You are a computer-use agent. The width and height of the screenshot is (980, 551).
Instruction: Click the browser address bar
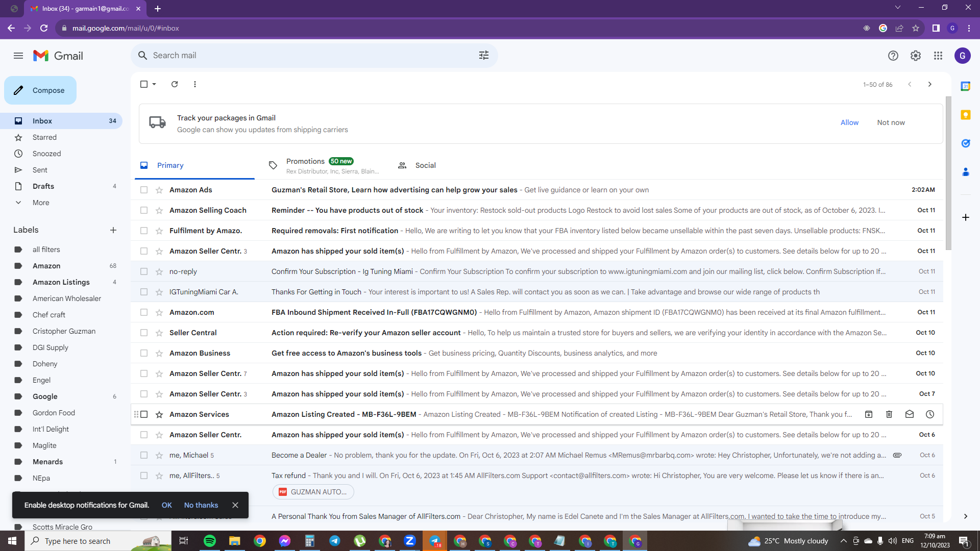click(x=459, y=28)
